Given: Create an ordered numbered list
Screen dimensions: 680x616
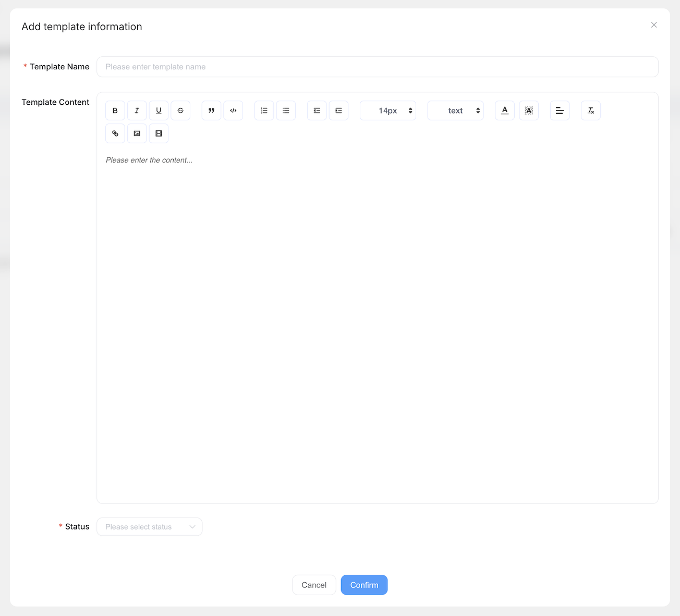Looking at the screenshot, I should click(264, 110).
